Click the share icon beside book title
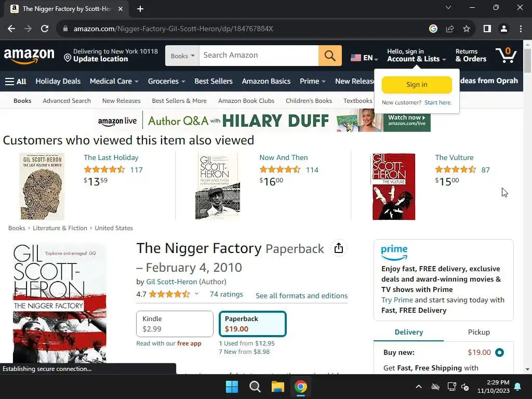Image resolution: width=532 pixels, height=399 pixels. tap(338, 248)
